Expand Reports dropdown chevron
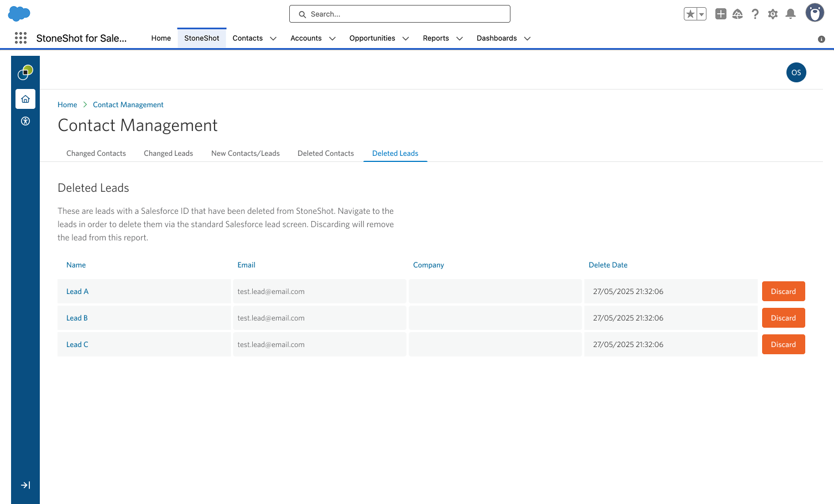834x504 pixels. pyautogui.click(x=460, y=38)
